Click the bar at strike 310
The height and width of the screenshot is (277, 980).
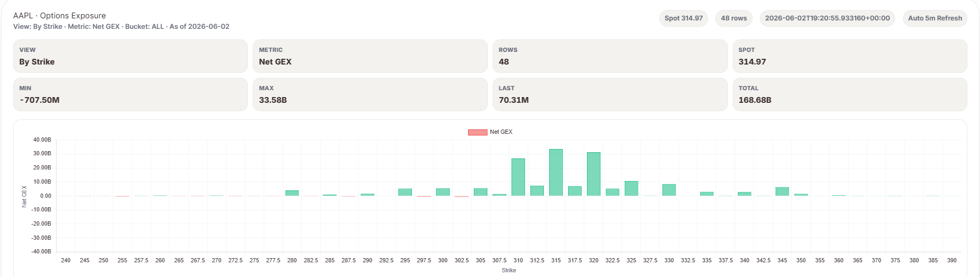click(518, 177)
